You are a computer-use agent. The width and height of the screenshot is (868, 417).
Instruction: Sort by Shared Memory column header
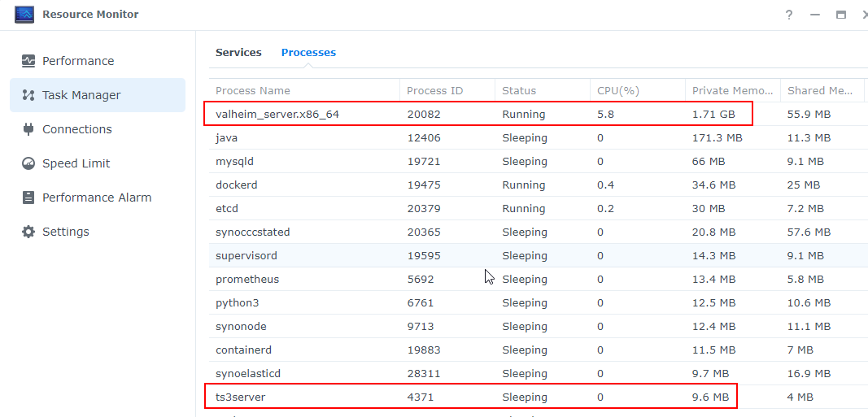(x=822, y=91)
